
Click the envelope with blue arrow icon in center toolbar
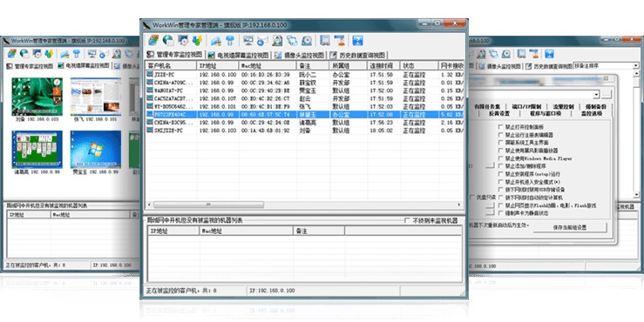tap(262, 40)
